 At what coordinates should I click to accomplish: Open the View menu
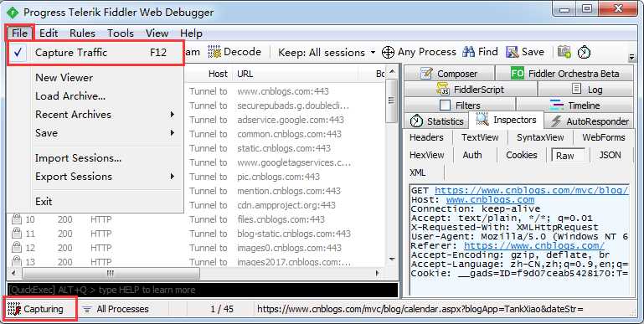click(157, 33)
